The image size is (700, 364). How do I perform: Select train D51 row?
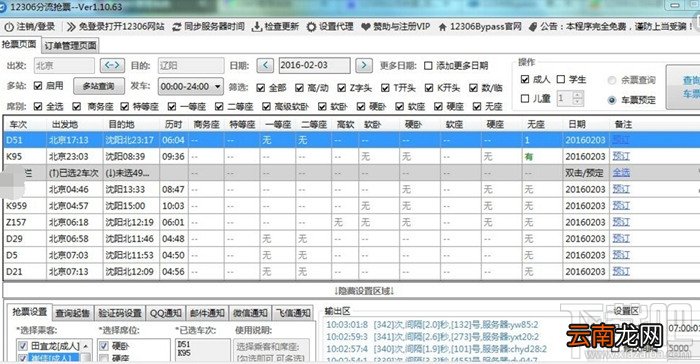[x=351, y=140]
